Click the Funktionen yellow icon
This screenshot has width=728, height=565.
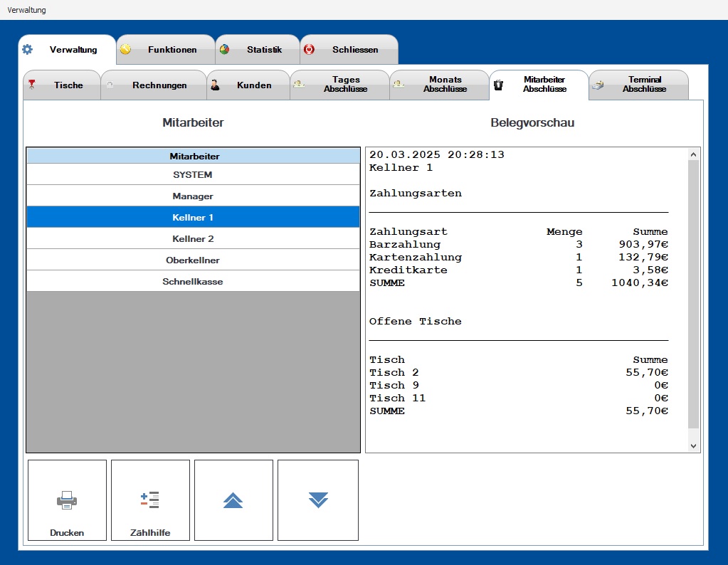click(x=125, y=50)
